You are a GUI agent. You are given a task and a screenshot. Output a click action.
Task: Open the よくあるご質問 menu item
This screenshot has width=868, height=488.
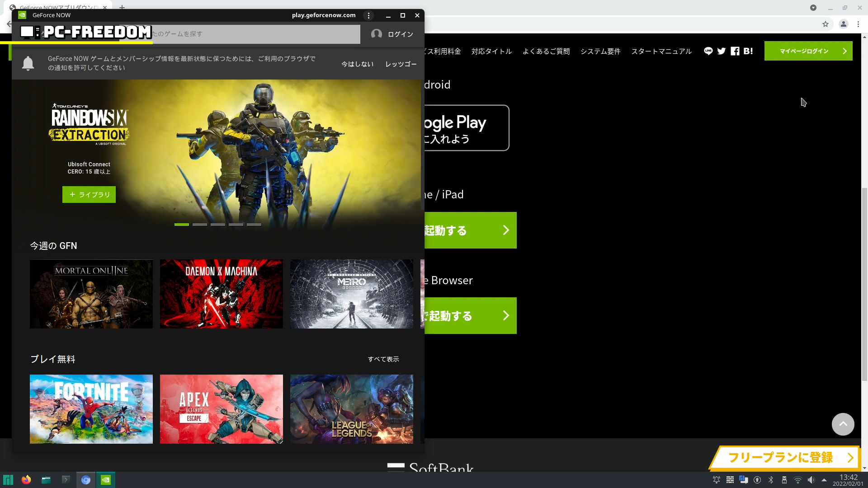pos(546,52)
